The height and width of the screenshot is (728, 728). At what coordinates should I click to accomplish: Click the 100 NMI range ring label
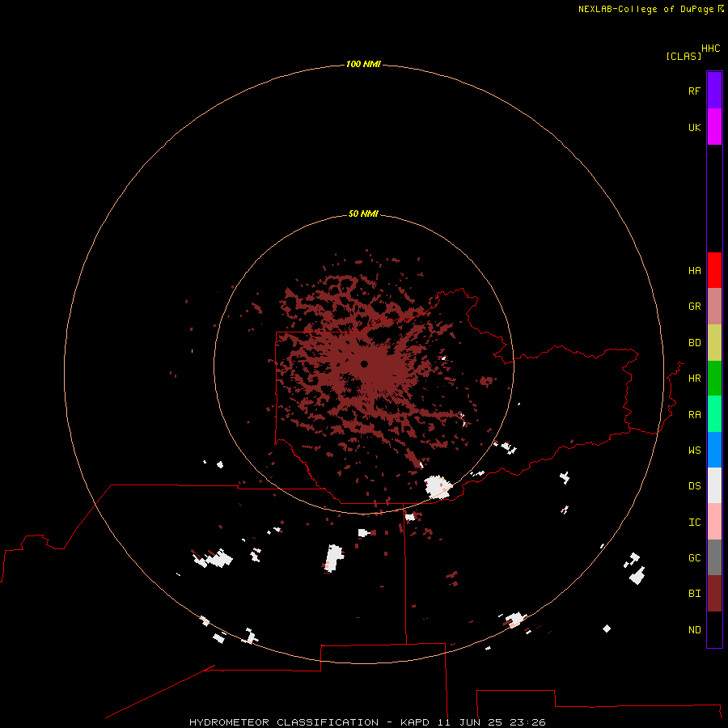coord(363,64)
